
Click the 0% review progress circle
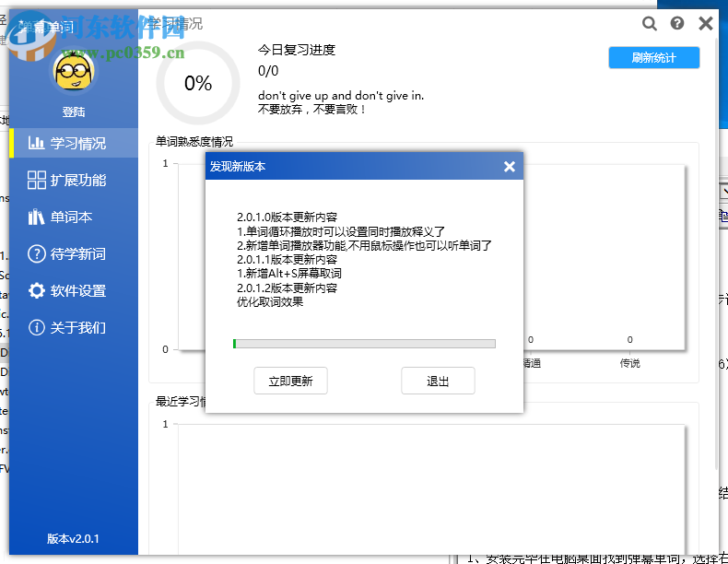click(x=198, y=83)
